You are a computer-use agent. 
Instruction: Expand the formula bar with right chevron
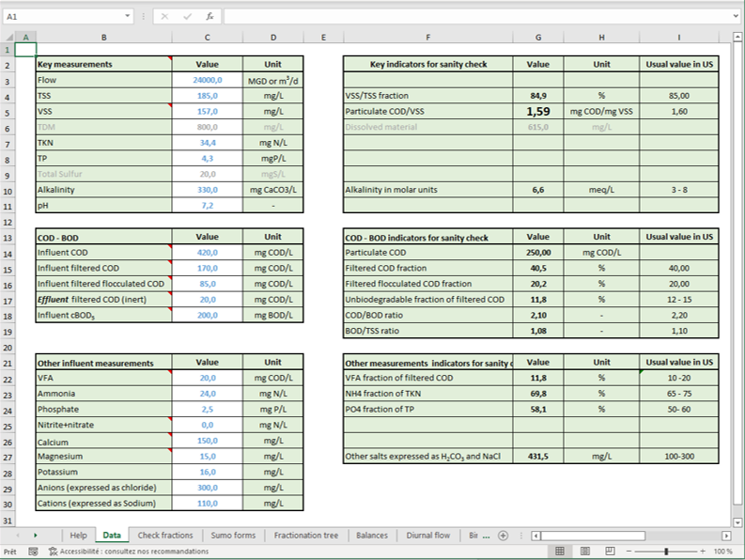point(734,16)
